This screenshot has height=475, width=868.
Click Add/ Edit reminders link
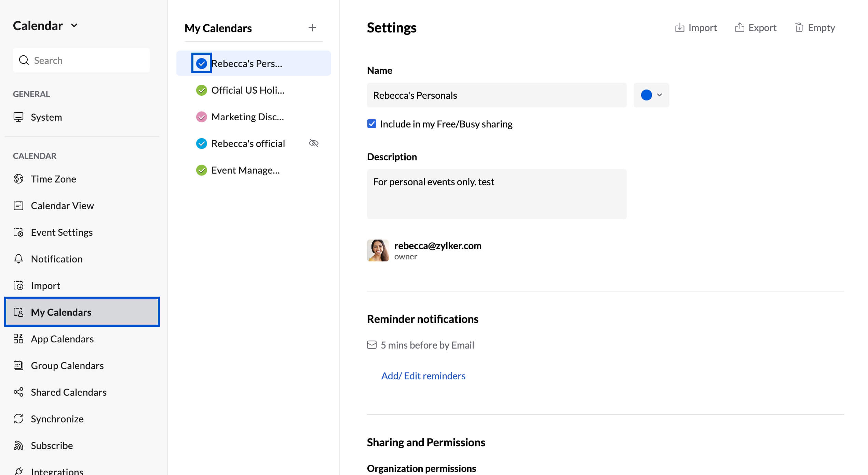[423, 376]
